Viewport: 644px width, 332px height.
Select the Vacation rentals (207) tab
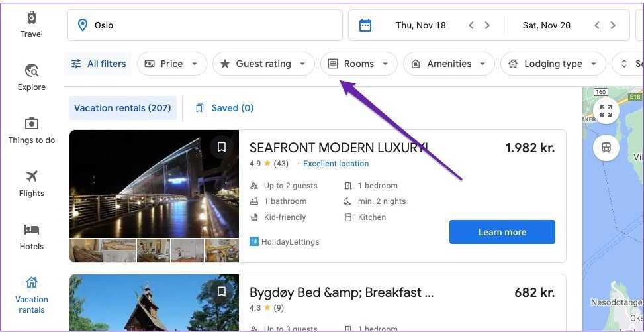122,108
